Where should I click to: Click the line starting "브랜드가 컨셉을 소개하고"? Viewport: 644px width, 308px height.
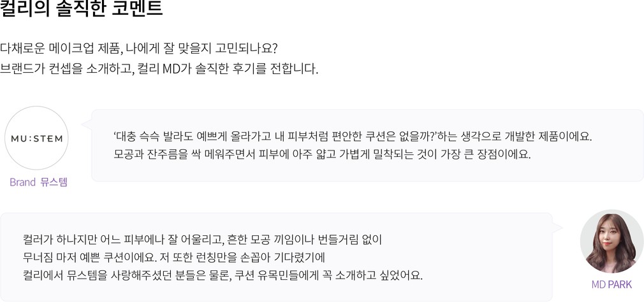pos(159,68)
